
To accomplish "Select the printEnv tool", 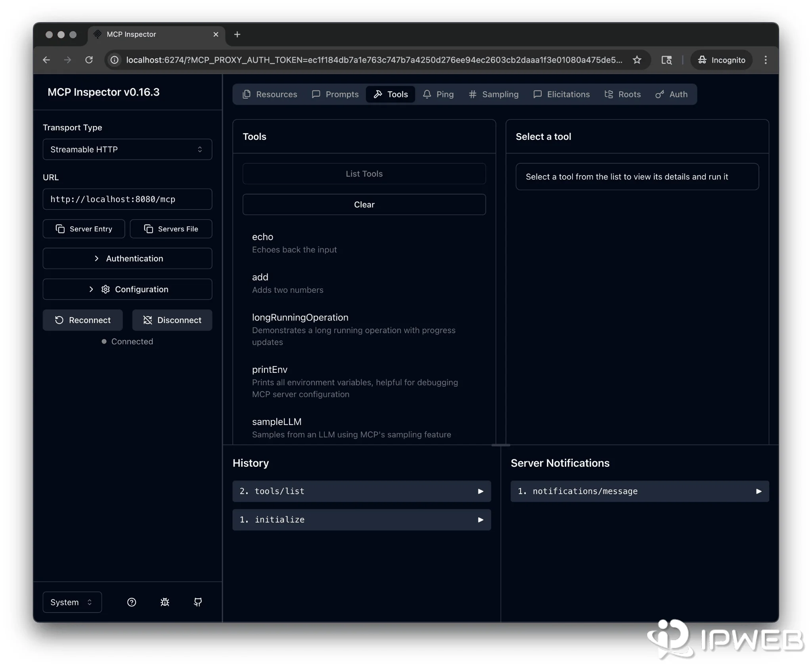I will pos(364,382).
